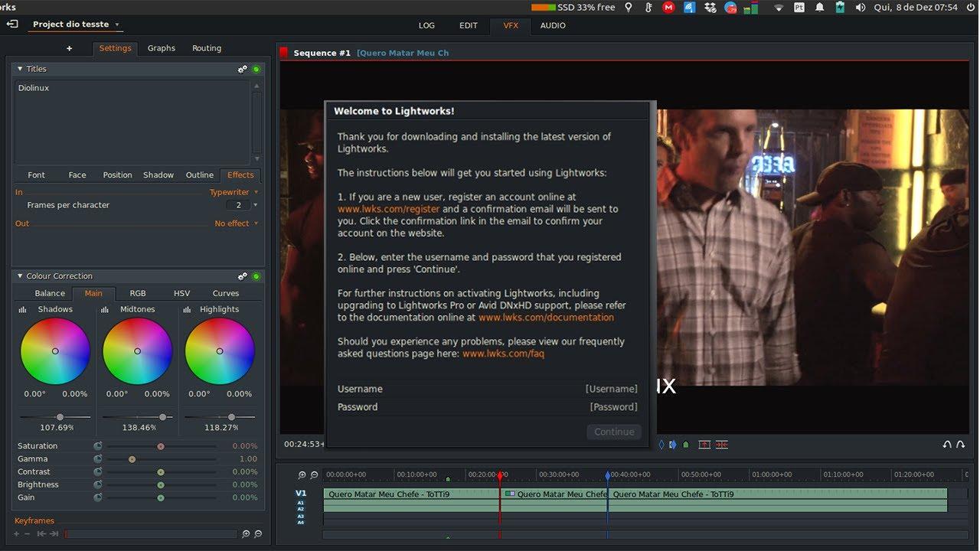This screenshot has height=551, width=980.
Task: Open Shadows graph bars icon
Action: (x=23, y=310)
